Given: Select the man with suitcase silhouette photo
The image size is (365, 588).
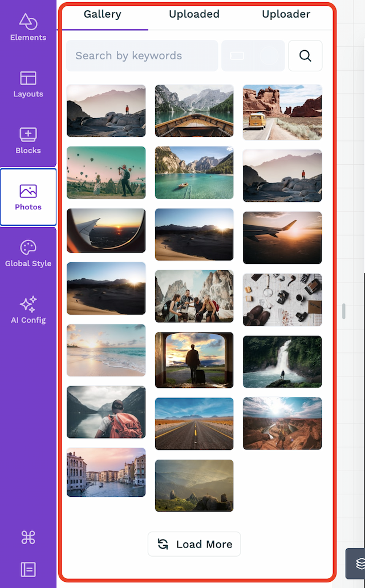Looking at the screenshot, I should [x=194, y=360].
